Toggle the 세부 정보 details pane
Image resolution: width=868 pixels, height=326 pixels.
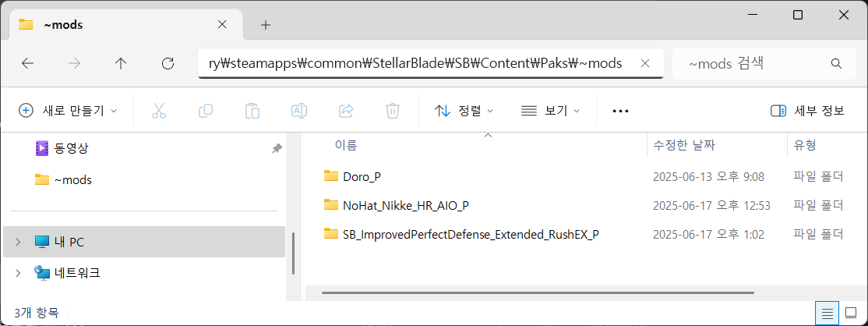point(808,111)
